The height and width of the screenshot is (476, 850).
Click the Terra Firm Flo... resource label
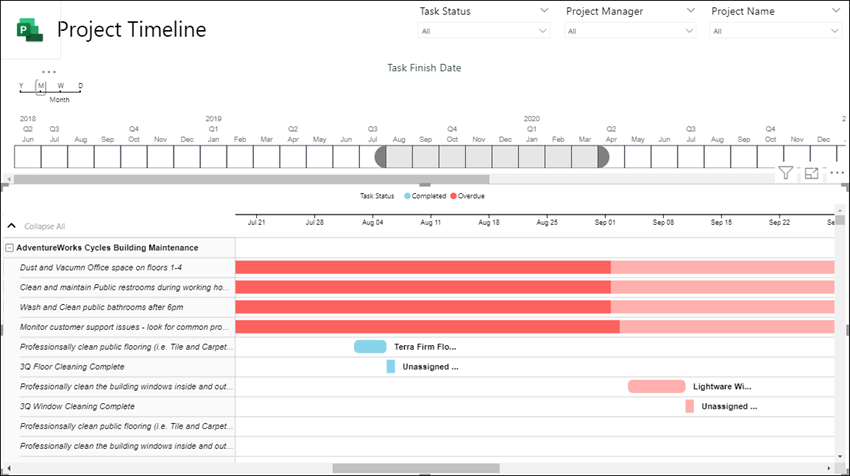click(425, 346)
